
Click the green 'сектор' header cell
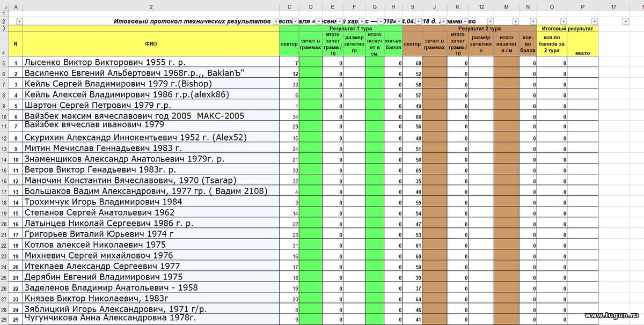(289, 44)
